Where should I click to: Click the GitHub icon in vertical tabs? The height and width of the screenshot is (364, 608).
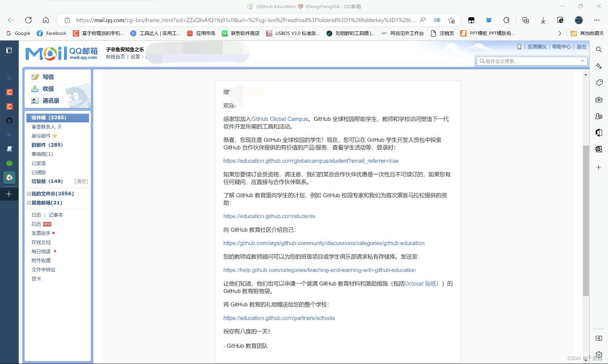(9, 121)
